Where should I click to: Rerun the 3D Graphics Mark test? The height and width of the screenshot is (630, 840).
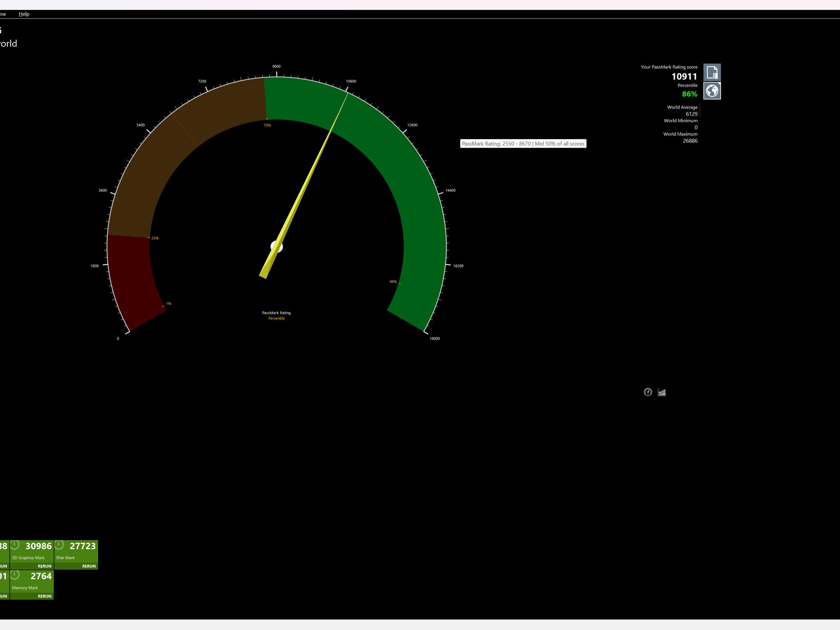click(x=45, y=566)
